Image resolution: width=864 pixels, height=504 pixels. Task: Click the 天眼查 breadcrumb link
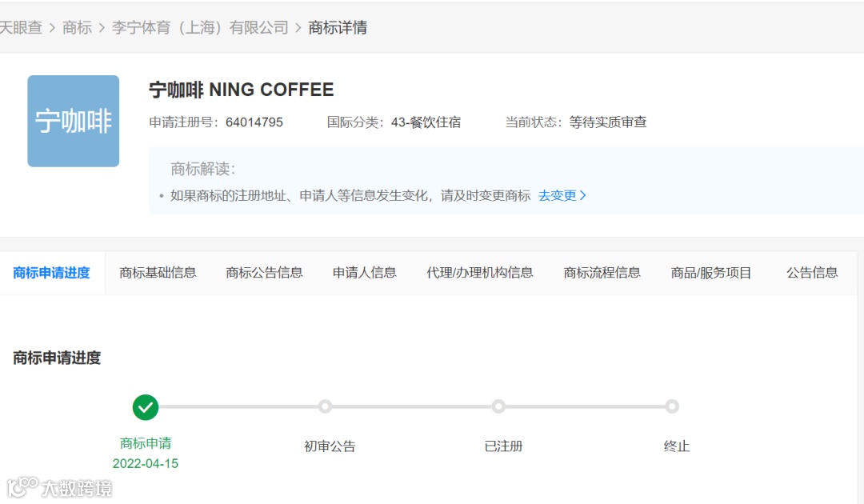pyautogui.click(x=20, y=27)
